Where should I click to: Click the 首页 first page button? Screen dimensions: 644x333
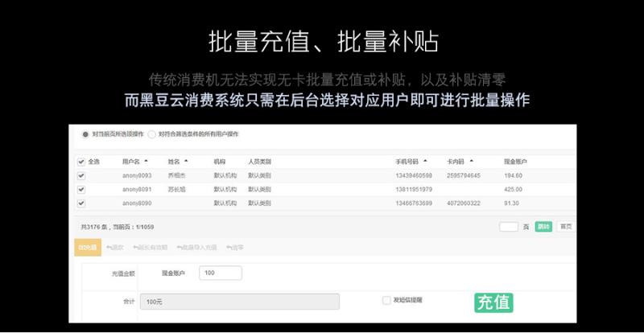[567, 227]
